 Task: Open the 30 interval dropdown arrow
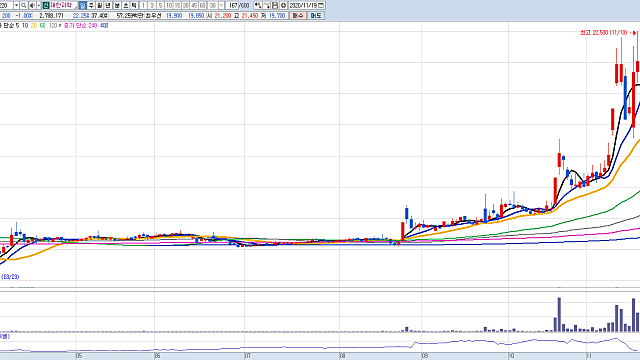click(221, 5)
